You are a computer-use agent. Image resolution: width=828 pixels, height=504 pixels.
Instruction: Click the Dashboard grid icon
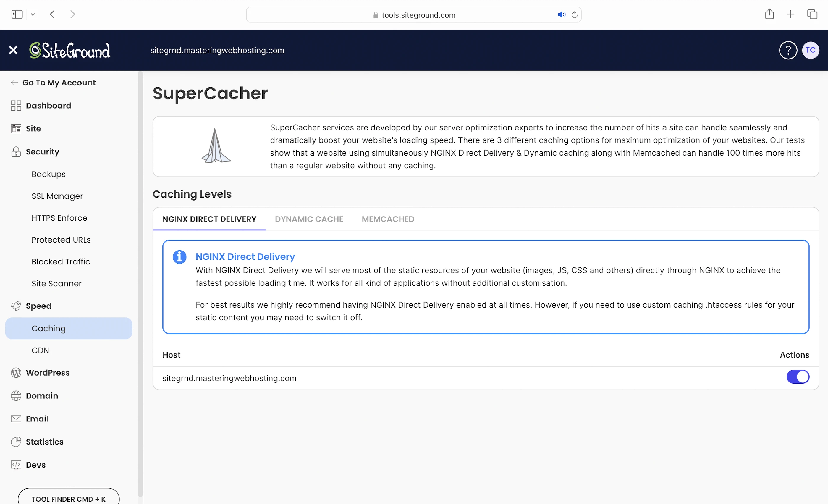16,106
